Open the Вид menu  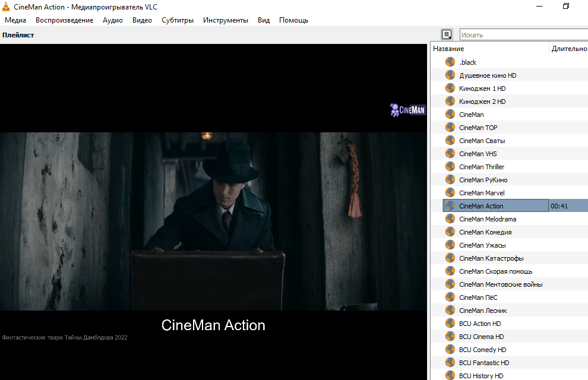pyautogui.click(x=264, y=20)
